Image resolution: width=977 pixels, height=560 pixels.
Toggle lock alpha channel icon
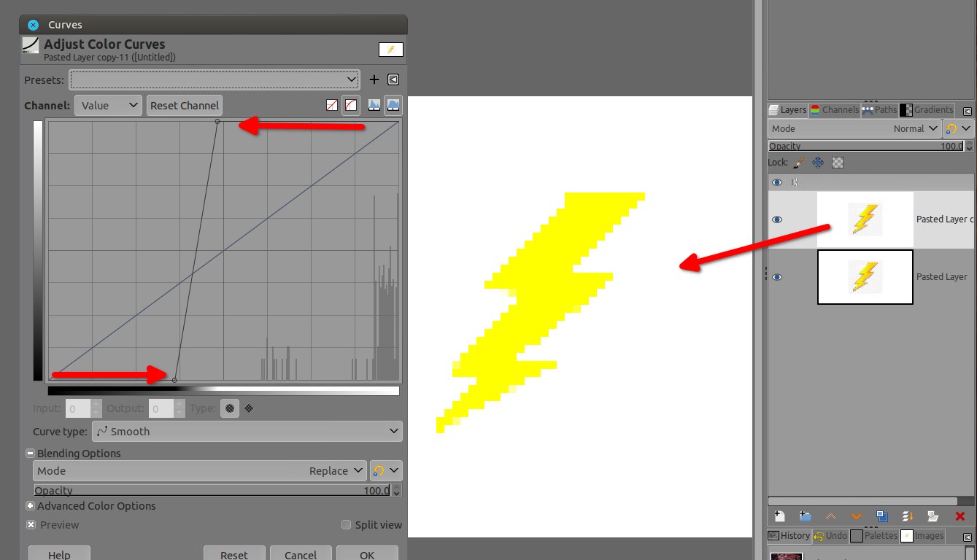tap(838, 163)
